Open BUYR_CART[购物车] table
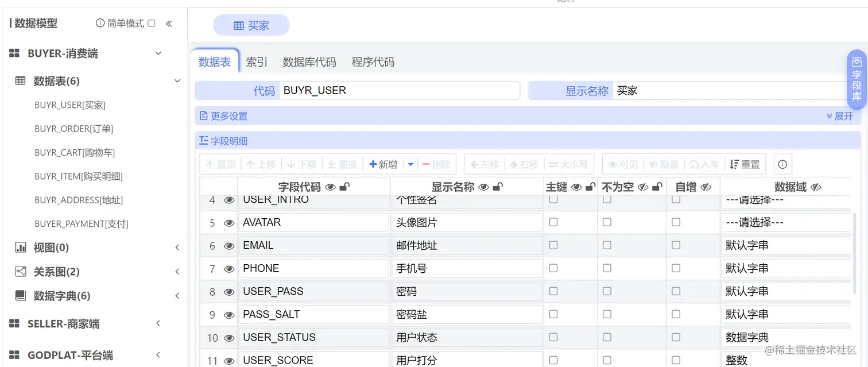Viewport: 868px width, 367px height. (x=75, y=153)
